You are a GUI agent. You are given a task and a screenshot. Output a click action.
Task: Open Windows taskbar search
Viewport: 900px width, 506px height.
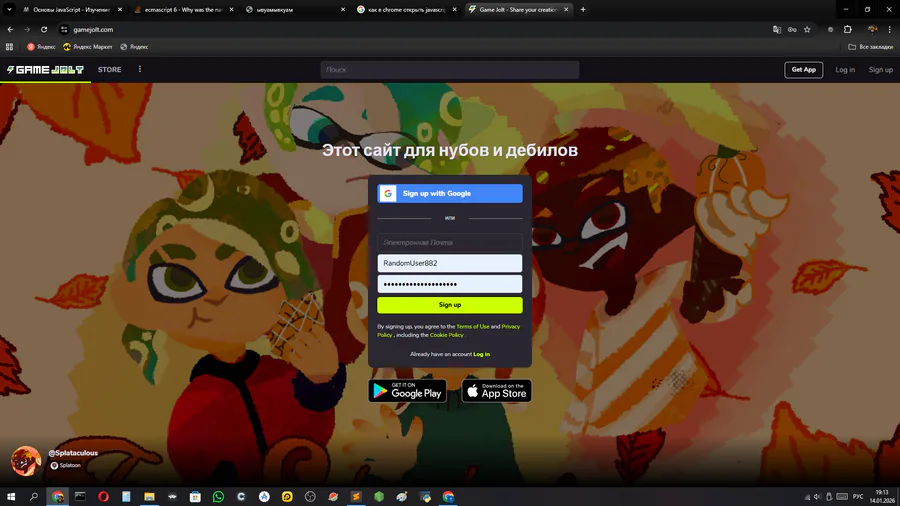[34, 496]
